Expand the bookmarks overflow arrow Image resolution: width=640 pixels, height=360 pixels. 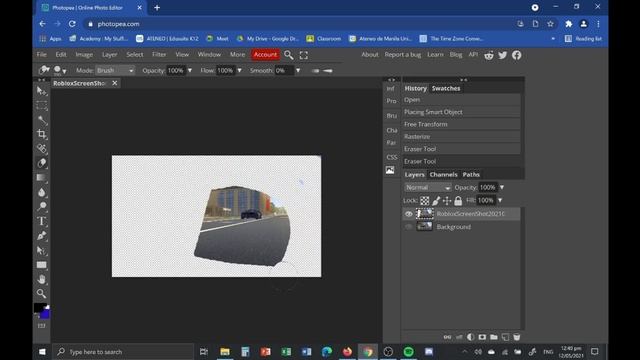[x=553, y=39]
